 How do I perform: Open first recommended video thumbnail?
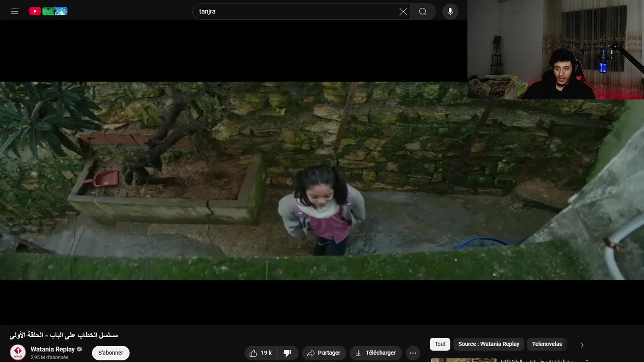click(x=463, y=360)
